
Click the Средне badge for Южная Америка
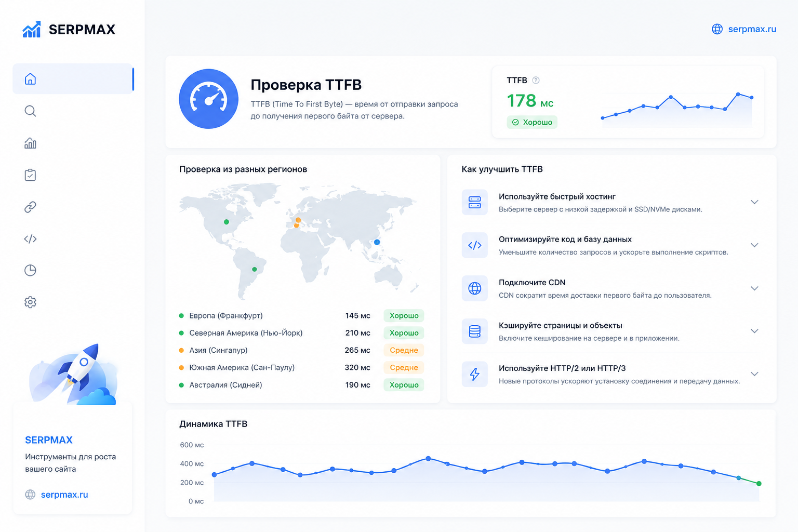coord(404,367)
